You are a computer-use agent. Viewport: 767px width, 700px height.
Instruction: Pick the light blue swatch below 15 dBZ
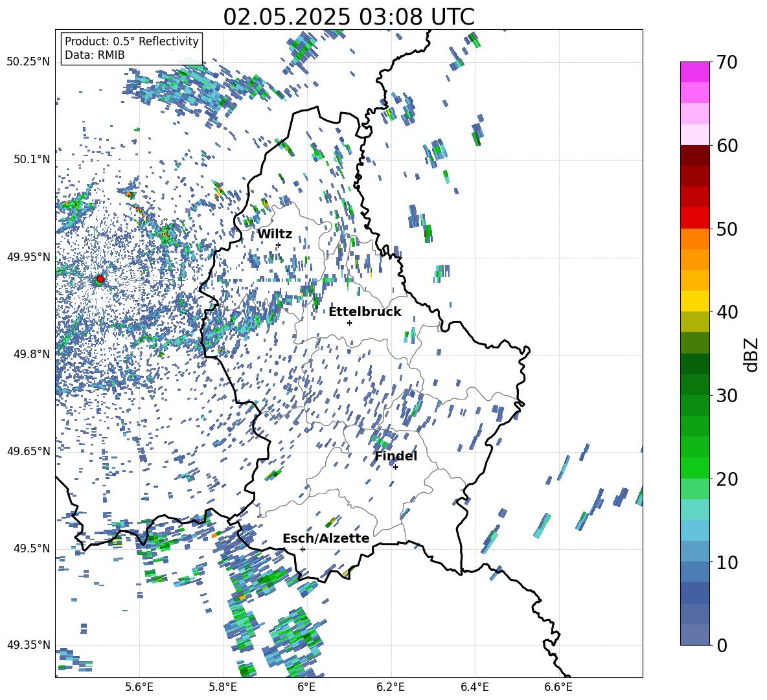[694, 531]
